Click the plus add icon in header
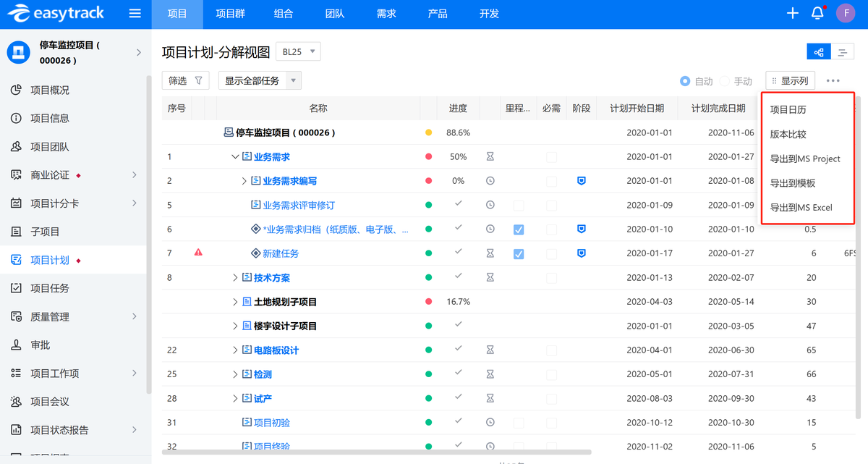Viewport: 868px width, 464px height. click(x=793, y=13)
